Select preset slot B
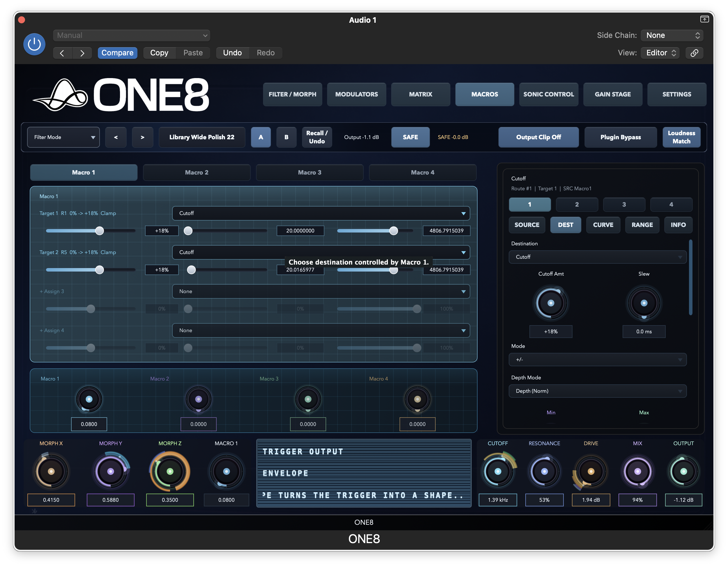This screenshot has height=567, width=728. pos(286,137)
